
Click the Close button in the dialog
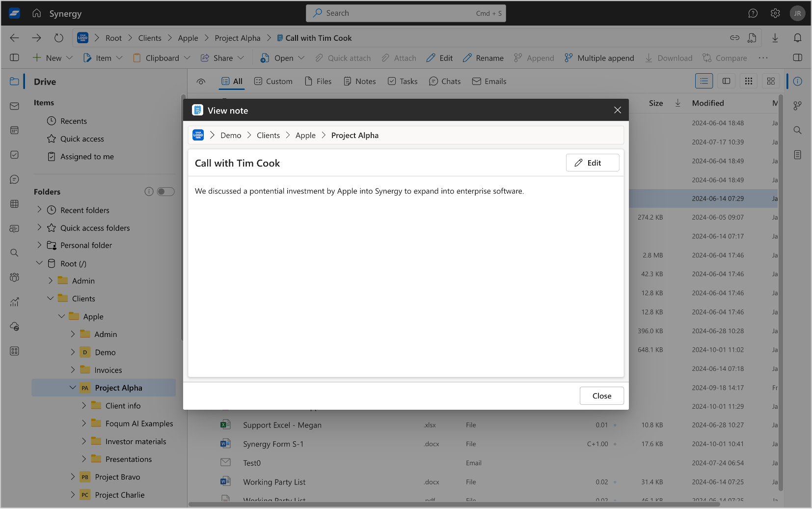(x=602, y=396)
